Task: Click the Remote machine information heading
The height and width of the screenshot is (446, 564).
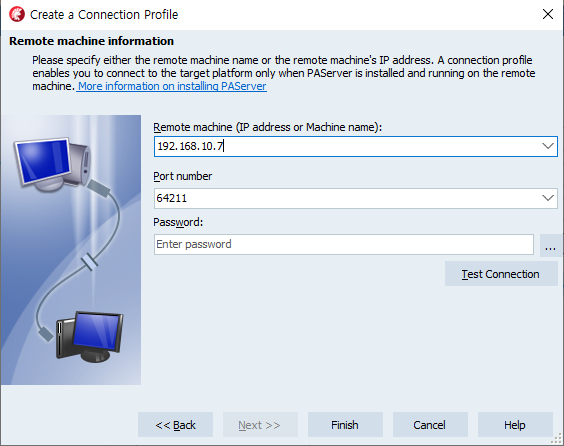Action: pyautogui.click(x=91, y=41)
